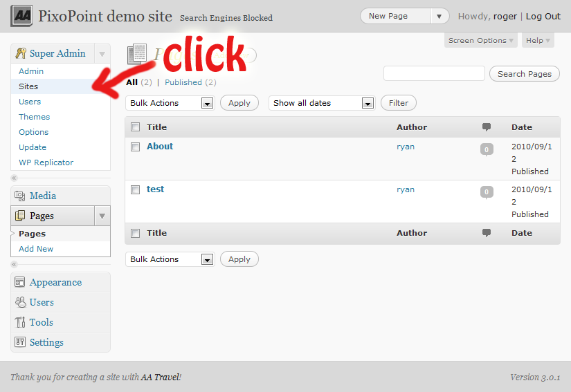
Task: Click the Author column header
Action: tap(412, 127)
